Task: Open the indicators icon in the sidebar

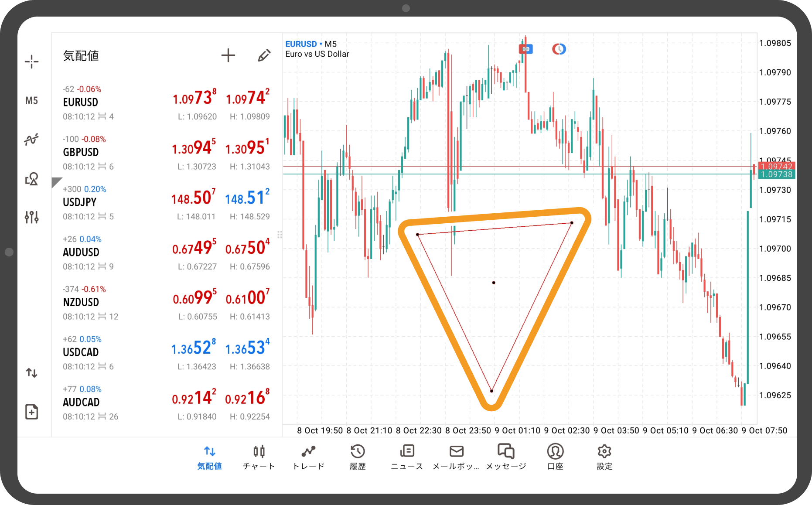Action: (x=31, y=140)
